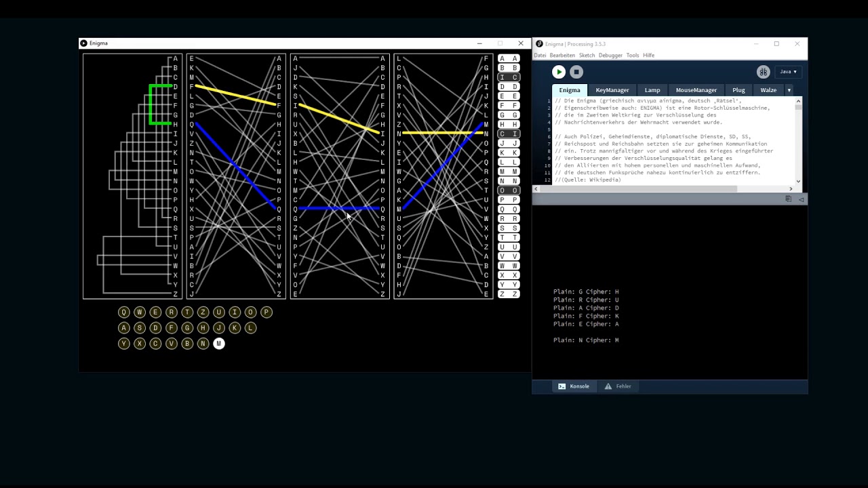The width and height of the screenshot is (868, 488).
Task: Select the Konsole panel button
Action: 574,386
